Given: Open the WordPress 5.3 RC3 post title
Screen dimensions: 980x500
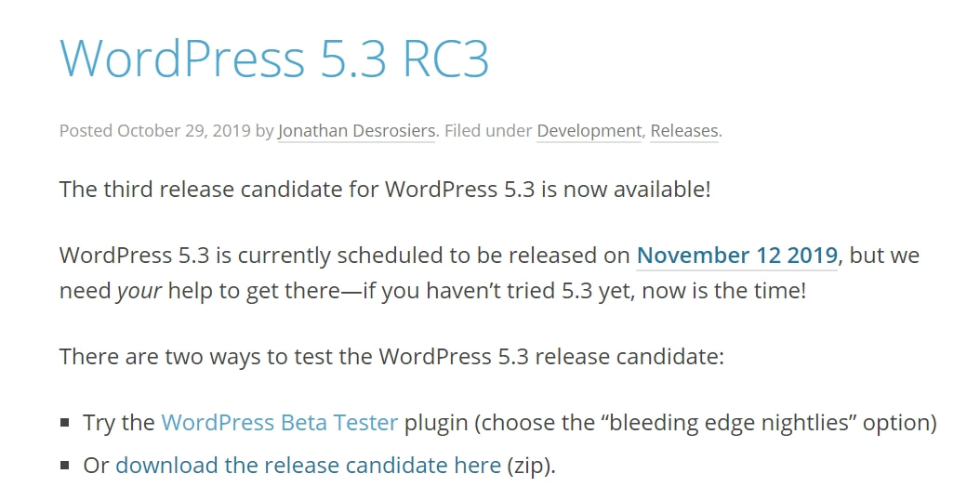Looking at the screenshot, I should [274, 59].
